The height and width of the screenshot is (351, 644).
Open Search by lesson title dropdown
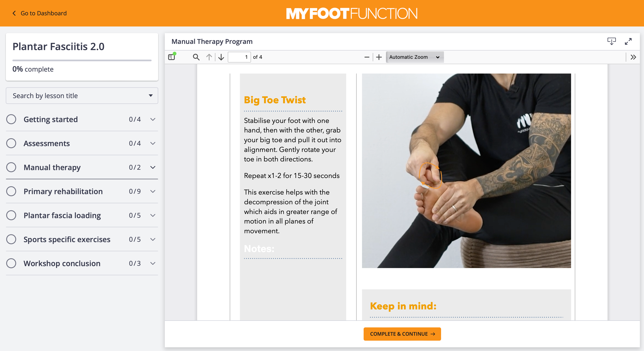(82, 96)
